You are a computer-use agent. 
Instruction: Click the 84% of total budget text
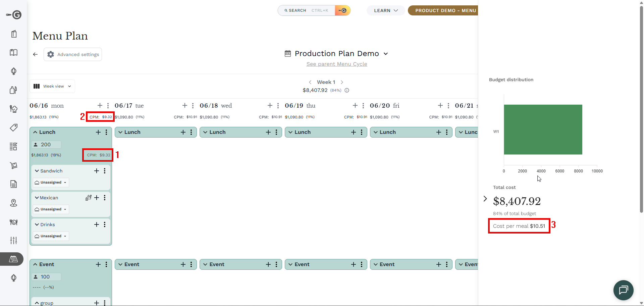click(x=515, y=214)
